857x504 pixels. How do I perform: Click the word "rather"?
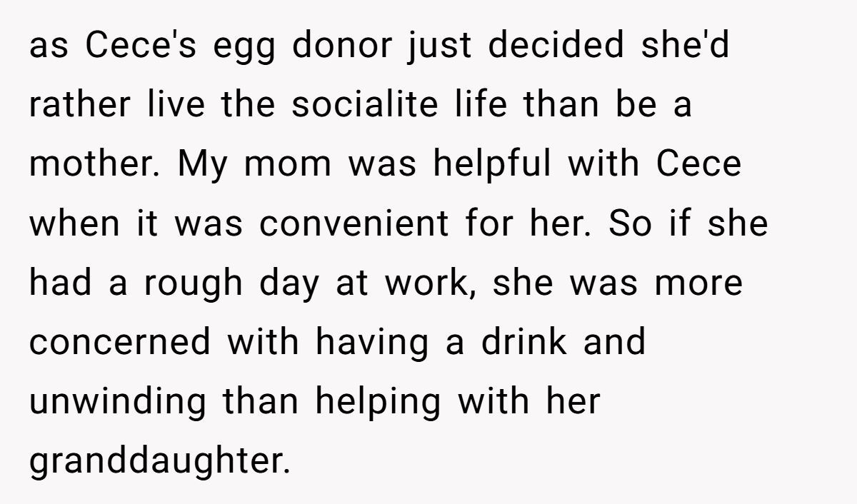point(79,106)
